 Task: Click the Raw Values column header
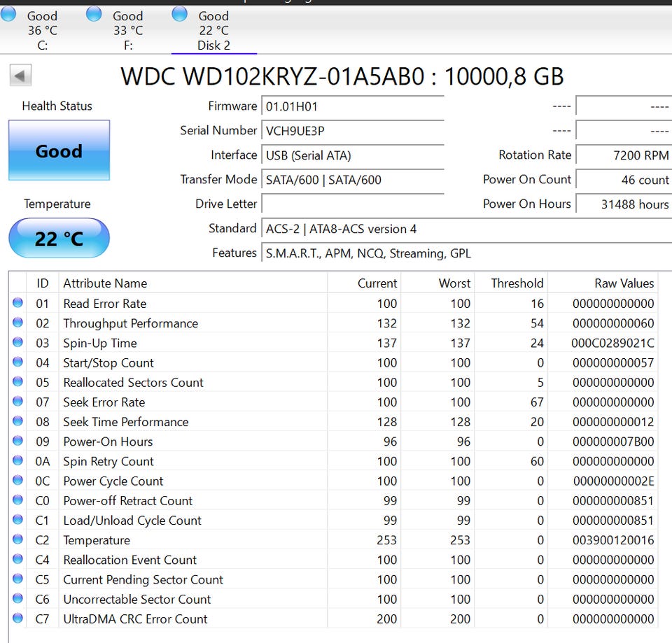(x=603, y=283)
